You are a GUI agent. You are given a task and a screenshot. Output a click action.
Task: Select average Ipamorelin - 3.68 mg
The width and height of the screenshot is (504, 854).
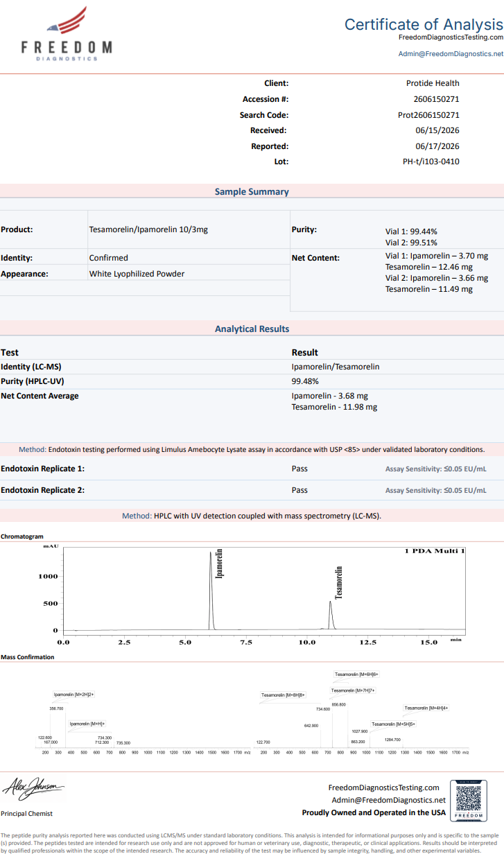[330, 397]
